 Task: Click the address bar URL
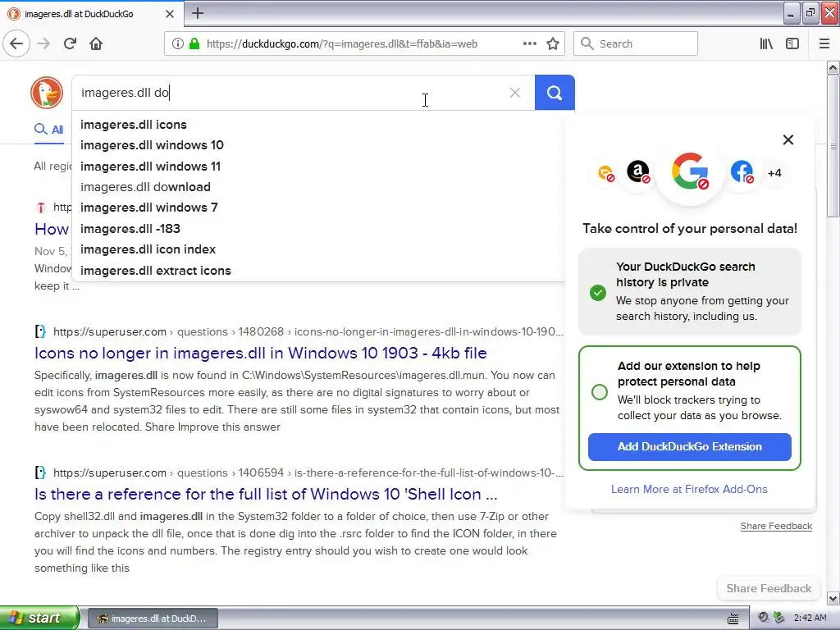pyautogui.click(x=342, y=44)
